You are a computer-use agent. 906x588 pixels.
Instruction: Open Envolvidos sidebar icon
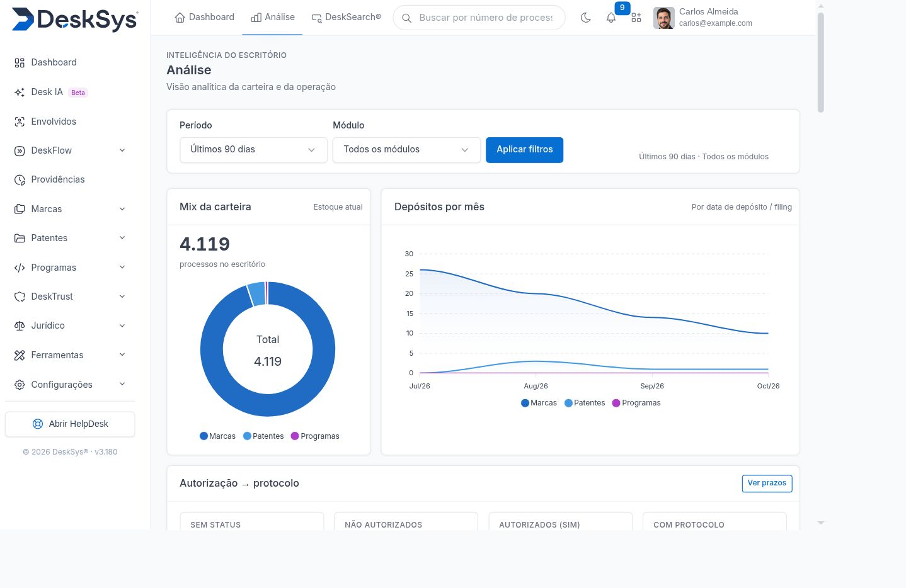pos(20,122)
